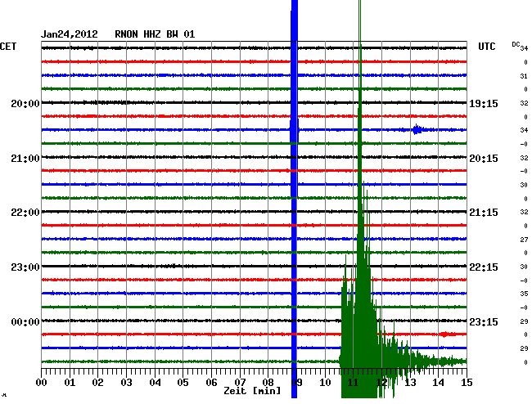
Task: Click the "Zeit [min]" axis title
Action: (252, 391)
